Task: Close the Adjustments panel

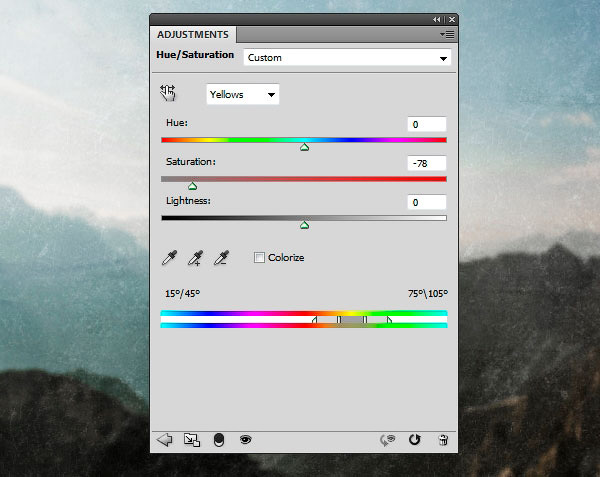Action: tap(452, 19)
